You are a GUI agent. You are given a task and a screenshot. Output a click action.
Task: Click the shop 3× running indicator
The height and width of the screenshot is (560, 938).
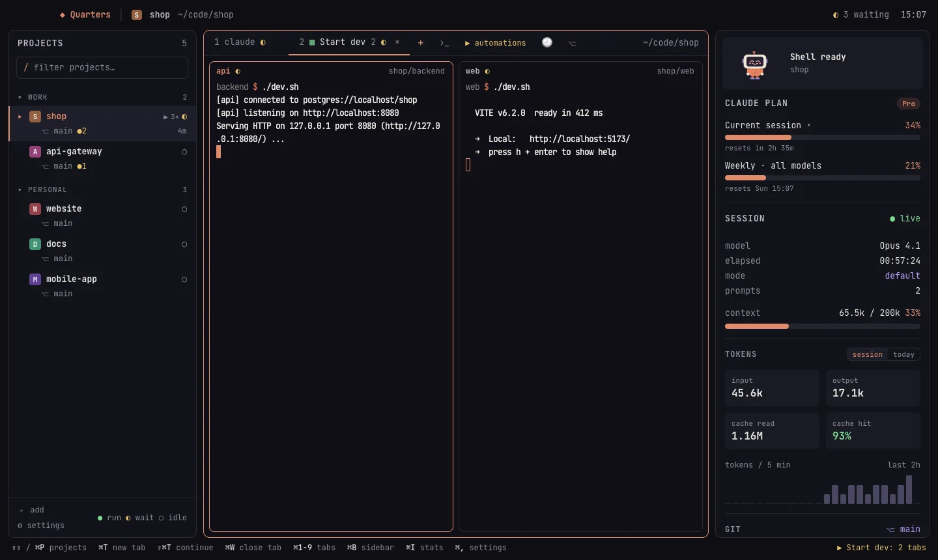pos(171,117)
